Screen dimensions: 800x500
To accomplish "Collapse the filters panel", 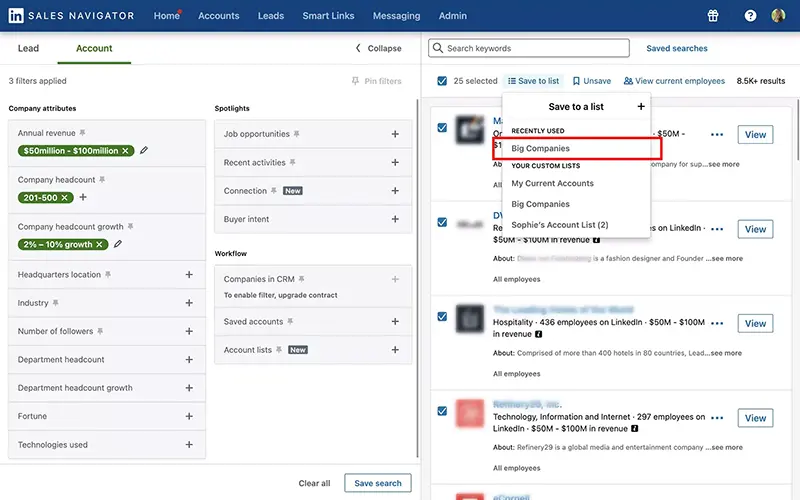I will pyautogui.click(x=379, y=48).
